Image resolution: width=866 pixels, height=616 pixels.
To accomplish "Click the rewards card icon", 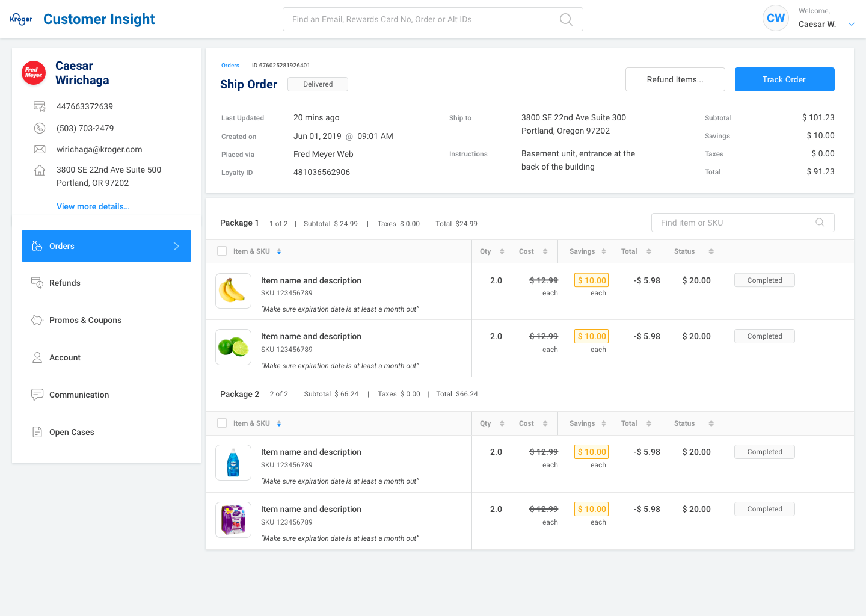I will (x=40, y=106).
